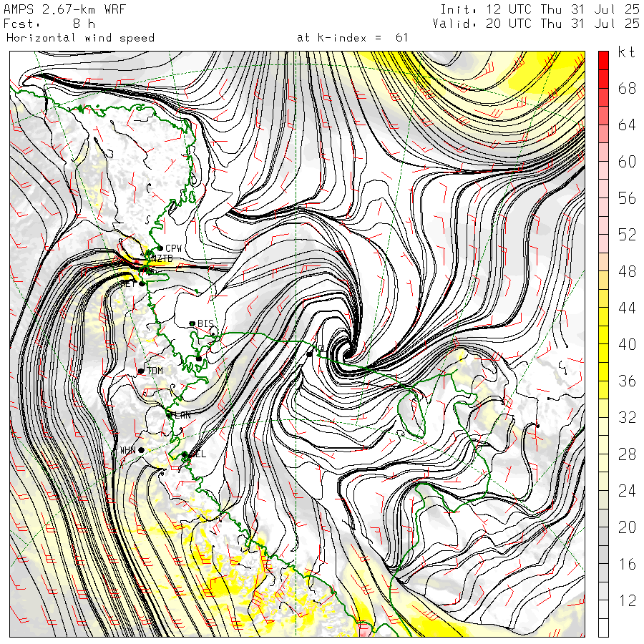The width and height of the screenshot is (644, 644).
Task: Pick the white swatch at the colorbar bottom
Action: pyautogui.click(x=603, y=628)
